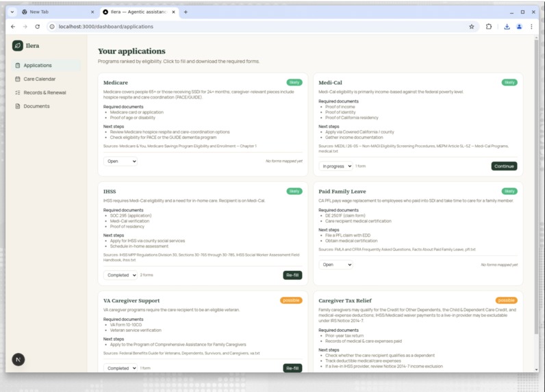
Task: Click 'DE 2501F (claim form)' list item
Action: [345, 215]
